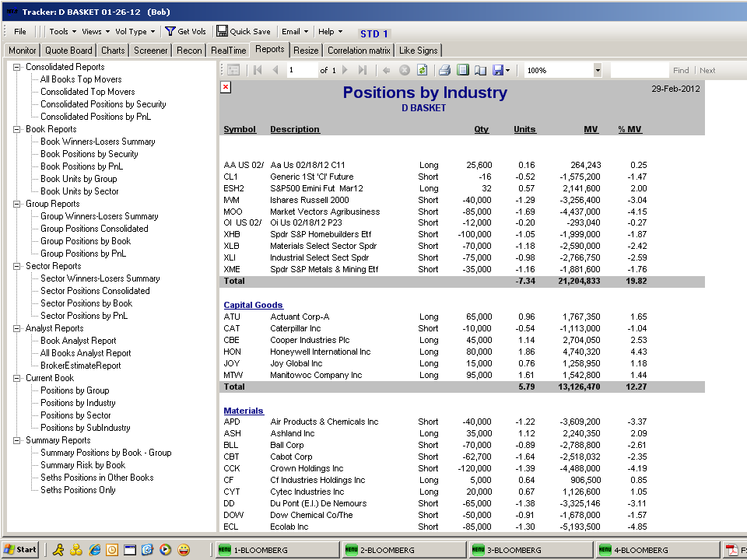Select Summary Risk by Book report

[83, 465]
